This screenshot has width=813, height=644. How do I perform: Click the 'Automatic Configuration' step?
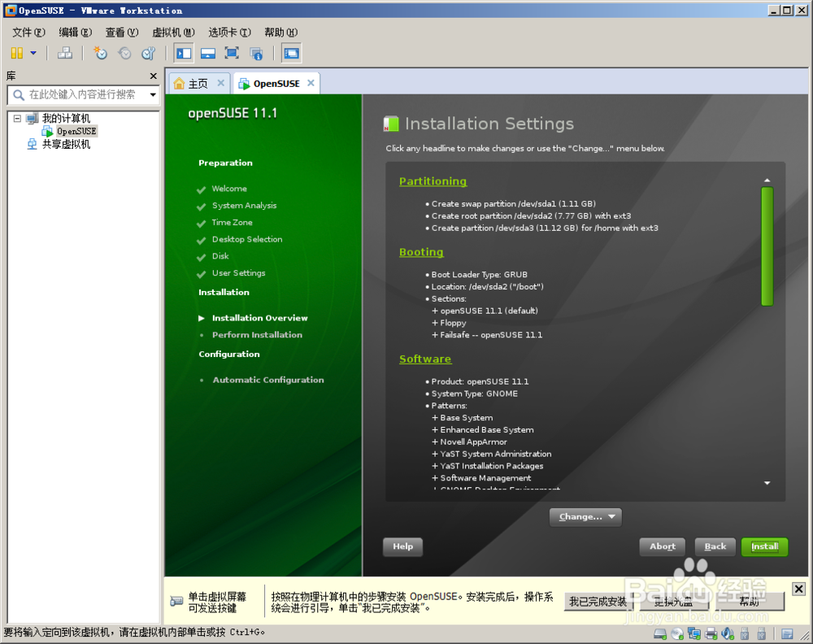pos(268,380)
